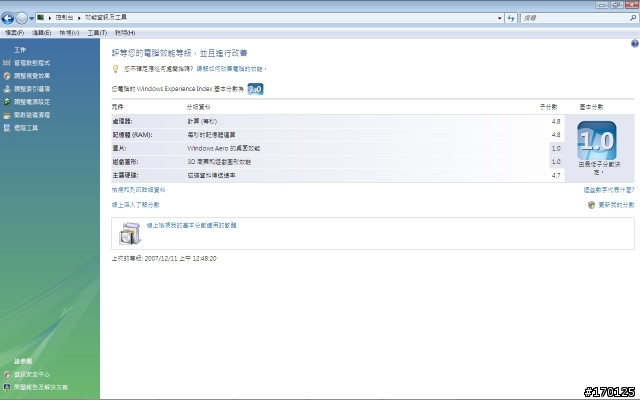Open 調整電源設定 icon in sidebar

7,102
